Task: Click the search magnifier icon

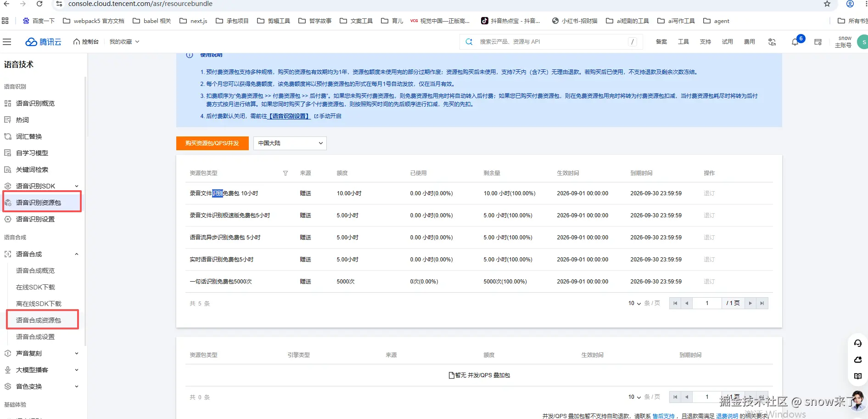Action: coord(469,42)
